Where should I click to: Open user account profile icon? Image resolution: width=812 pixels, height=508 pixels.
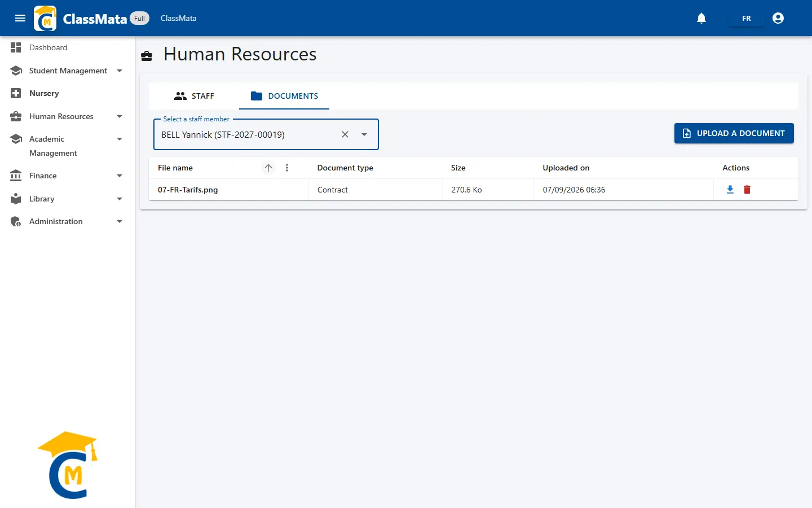778,18
